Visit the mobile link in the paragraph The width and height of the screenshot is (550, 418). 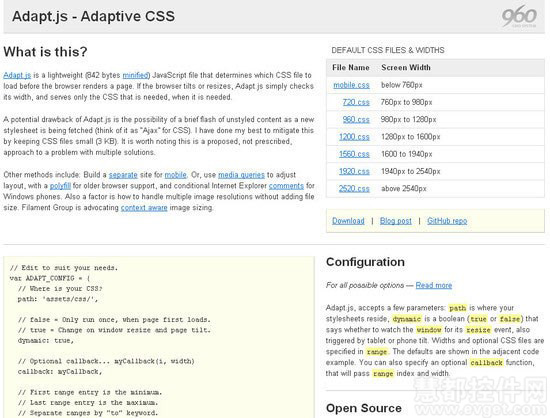(176, 175)
